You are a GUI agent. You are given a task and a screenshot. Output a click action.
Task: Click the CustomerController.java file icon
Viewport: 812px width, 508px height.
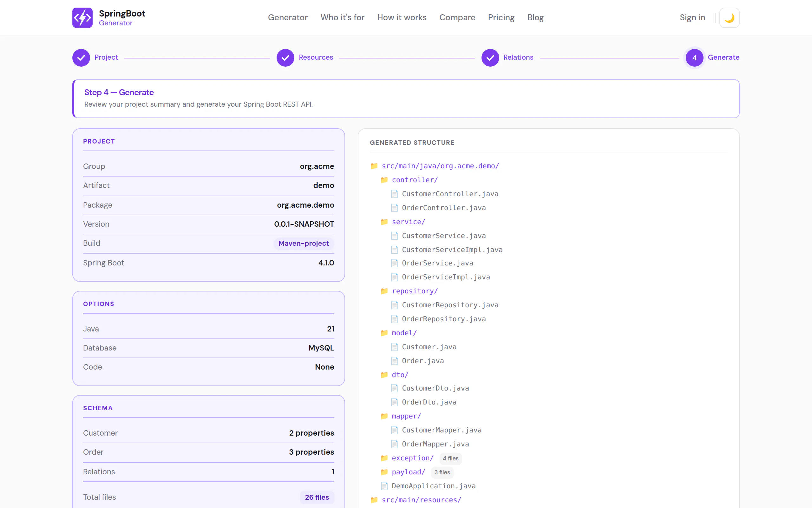394,194
